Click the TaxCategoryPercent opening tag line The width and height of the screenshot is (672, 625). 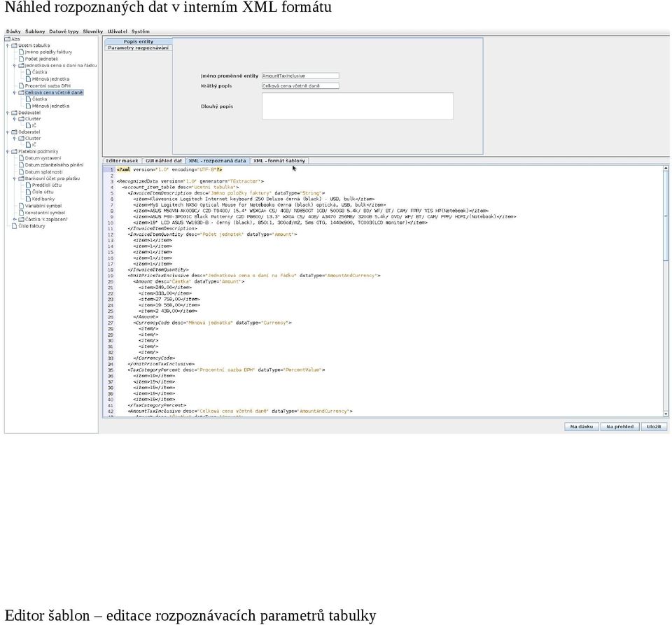tap(226, 370)
